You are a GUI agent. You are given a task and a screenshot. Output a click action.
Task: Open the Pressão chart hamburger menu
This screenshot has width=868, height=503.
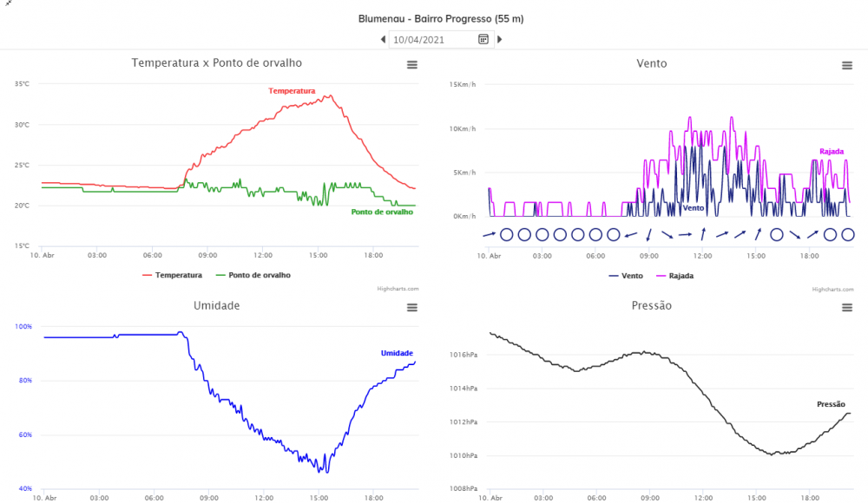tap(846, 308)
